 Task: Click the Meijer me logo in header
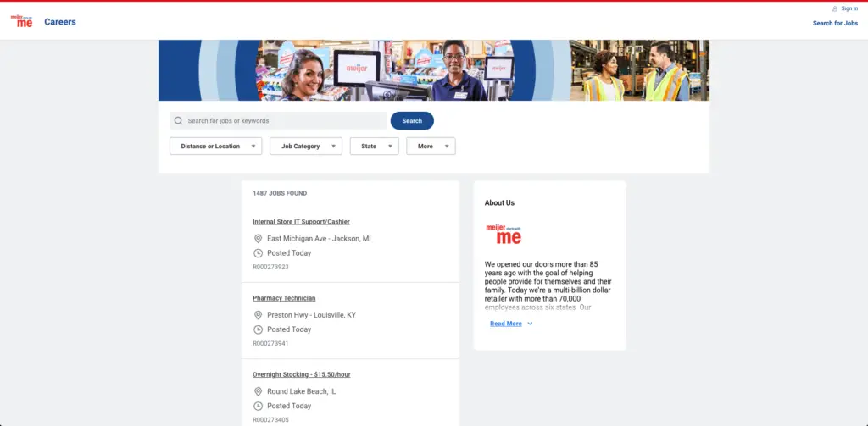(x=21, y=21)
